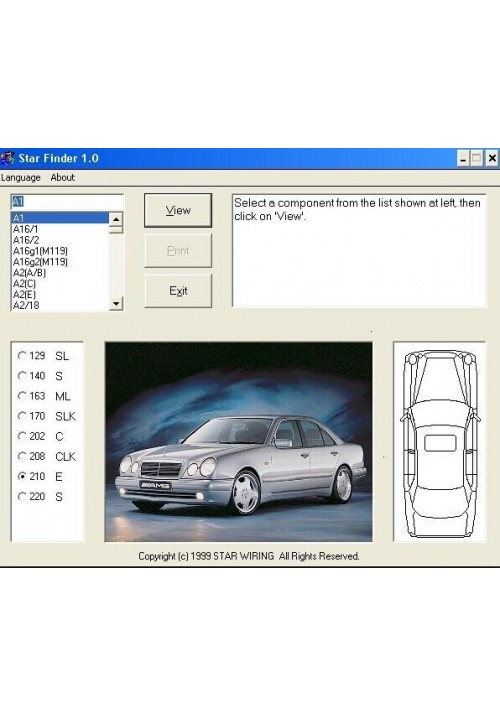The image size is (500, 717).
Task: Click the top-view car outline diagram
Action: click(x=440, y=442)
